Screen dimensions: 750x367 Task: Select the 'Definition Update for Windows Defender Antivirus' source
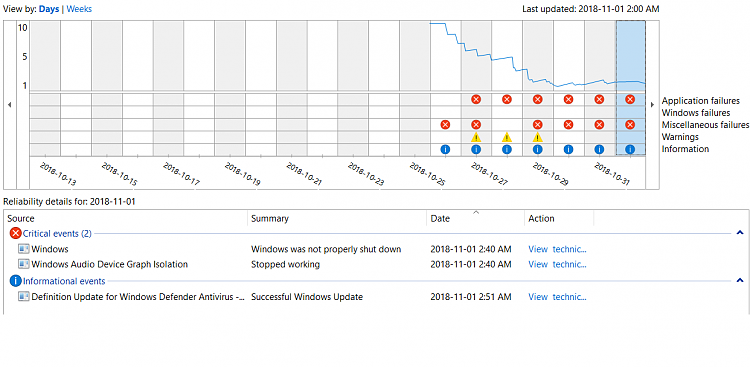pyautogui.click(x=138, y=297)
